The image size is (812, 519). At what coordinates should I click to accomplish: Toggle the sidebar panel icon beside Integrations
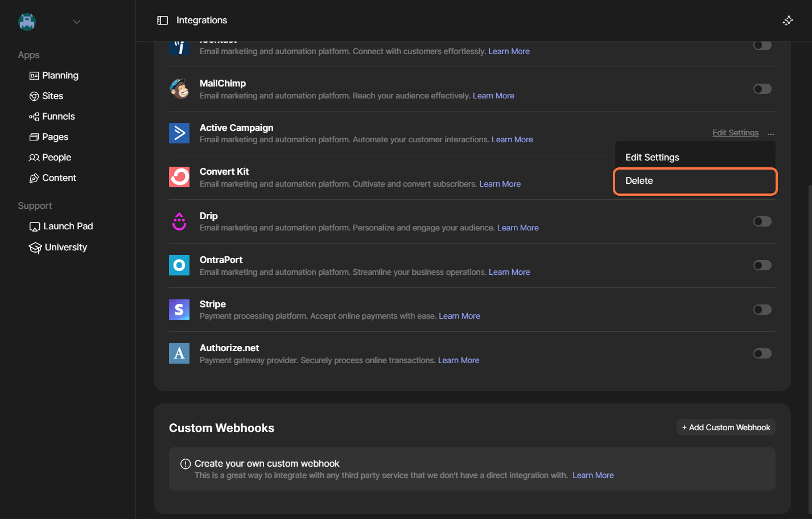163,20
